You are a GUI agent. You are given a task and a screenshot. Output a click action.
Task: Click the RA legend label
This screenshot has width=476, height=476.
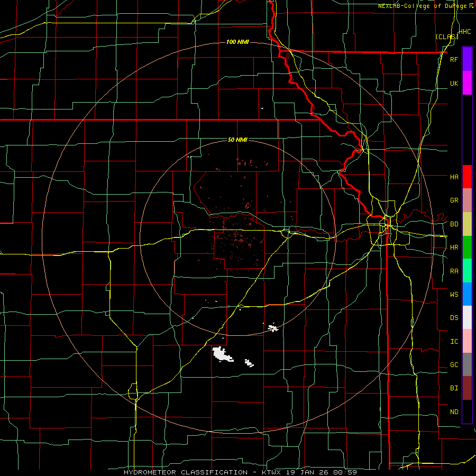(454, 271)
